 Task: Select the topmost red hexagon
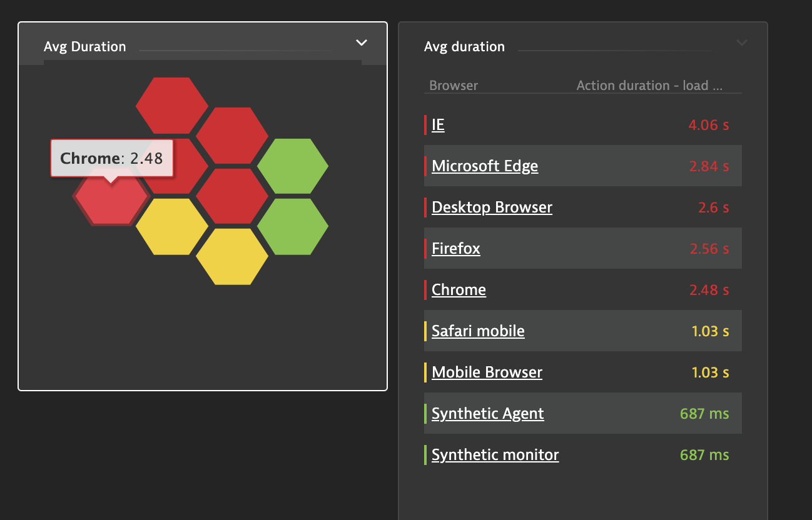(x=172, y=106)
